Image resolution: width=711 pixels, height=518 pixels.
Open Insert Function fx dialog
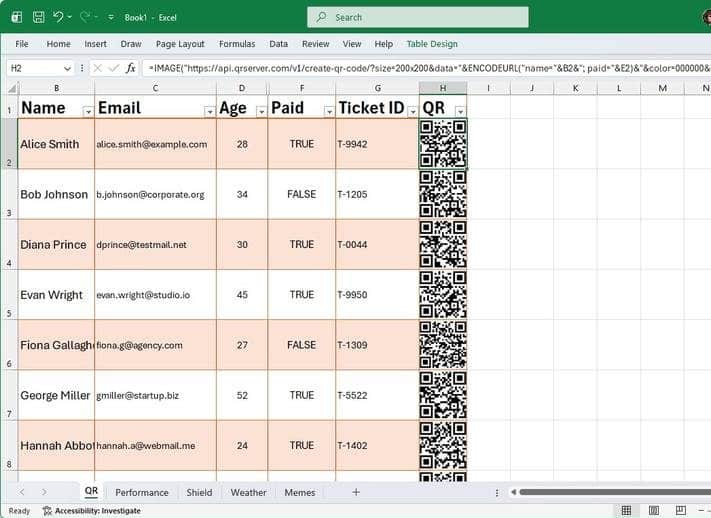click(131, 68)
